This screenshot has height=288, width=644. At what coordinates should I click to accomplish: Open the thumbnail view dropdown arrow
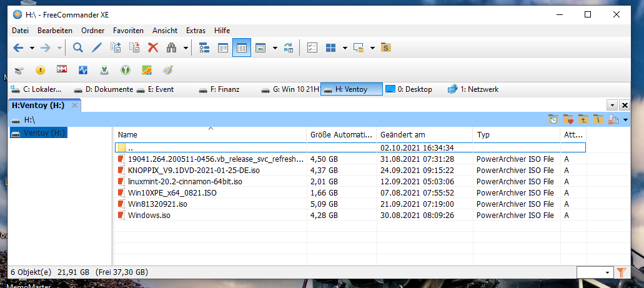275,48
